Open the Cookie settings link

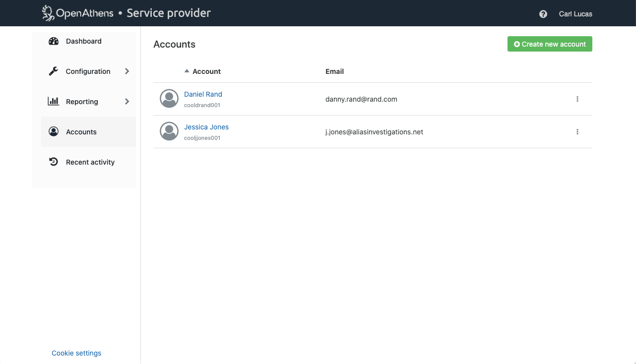76,353
